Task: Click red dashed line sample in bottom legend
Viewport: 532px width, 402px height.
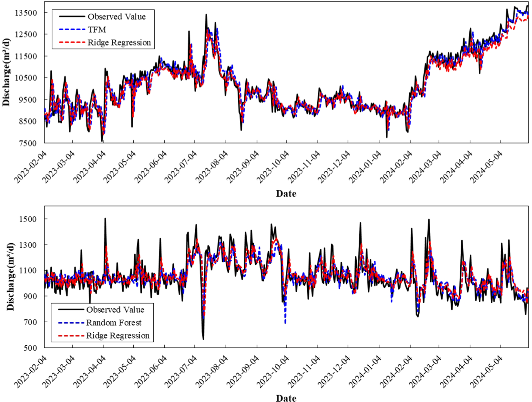Action: click(70, 336)
